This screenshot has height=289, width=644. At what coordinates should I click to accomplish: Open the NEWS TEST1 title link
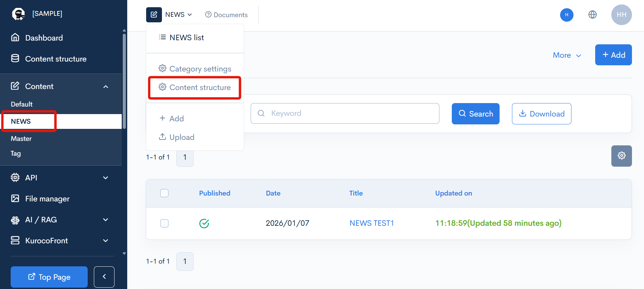[372, 223]
